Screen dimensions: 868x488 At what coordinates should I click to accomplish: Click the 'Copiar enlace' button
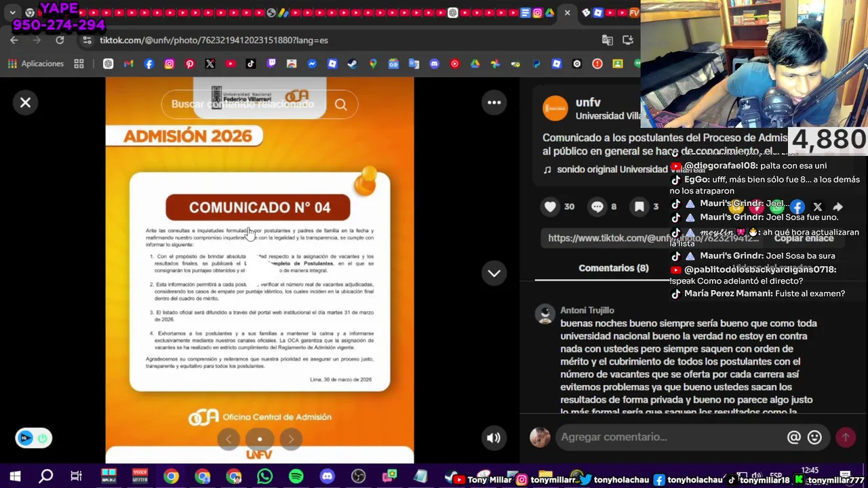[x=804, y=238]
